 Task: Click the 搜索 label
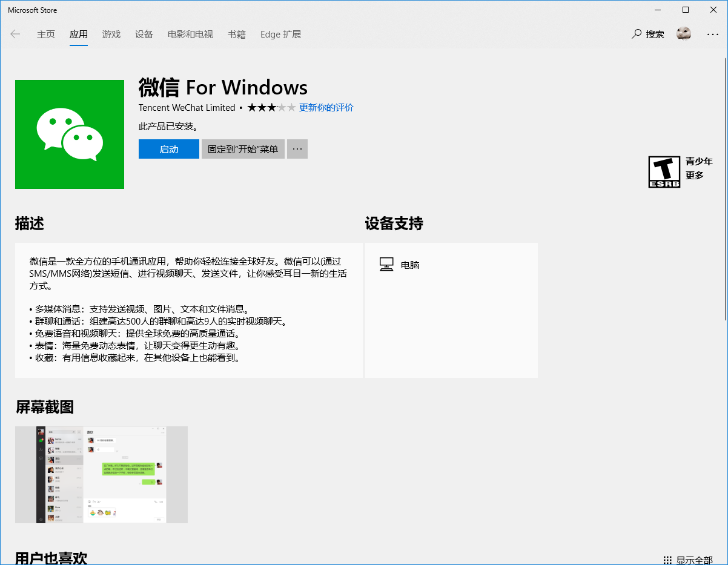click(655, 35)
